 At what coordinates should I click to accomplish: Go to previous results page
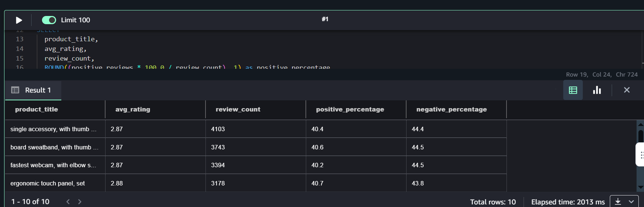coord(68,201)
